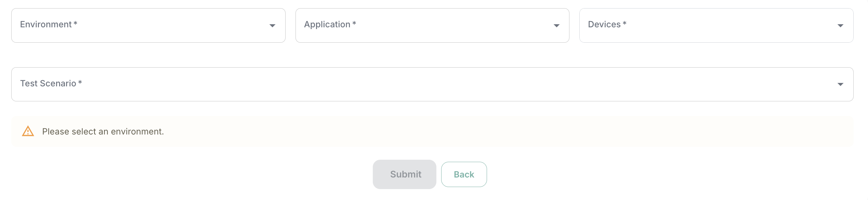Screen dimensions: 868x200
Task: Expand the Devices dropdown arrow
Action: [x=840, y=26]
